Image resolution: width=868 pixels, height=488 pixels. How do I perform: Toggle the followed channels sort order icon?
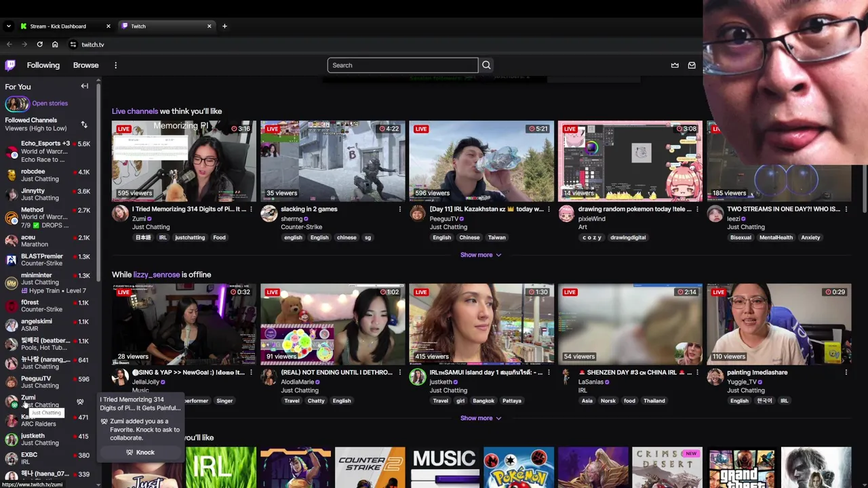84,125
